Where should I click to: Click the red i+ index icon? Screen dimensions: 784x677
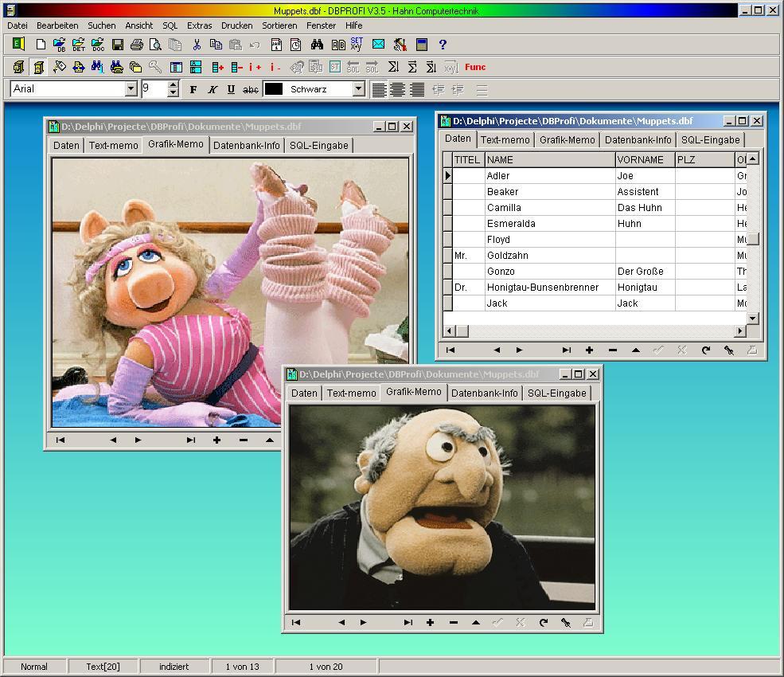[255, 67]
